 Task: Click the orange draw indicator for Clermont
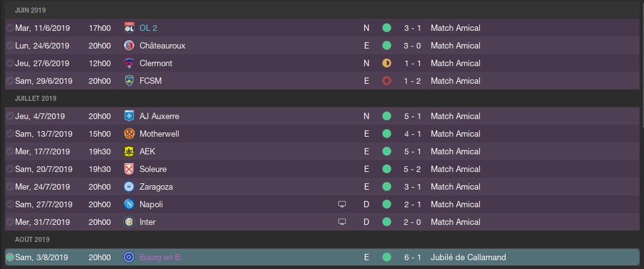[x=387, y=64]
